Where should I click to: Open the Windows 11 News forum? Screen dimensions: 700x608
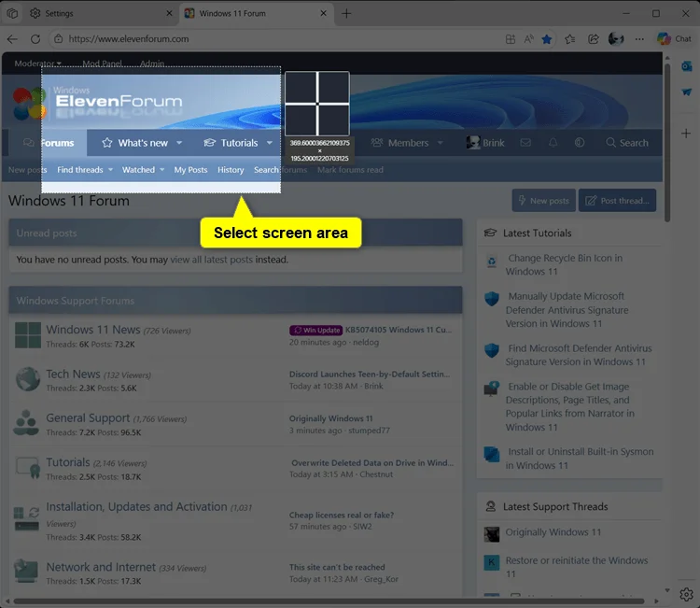[92, 330]
